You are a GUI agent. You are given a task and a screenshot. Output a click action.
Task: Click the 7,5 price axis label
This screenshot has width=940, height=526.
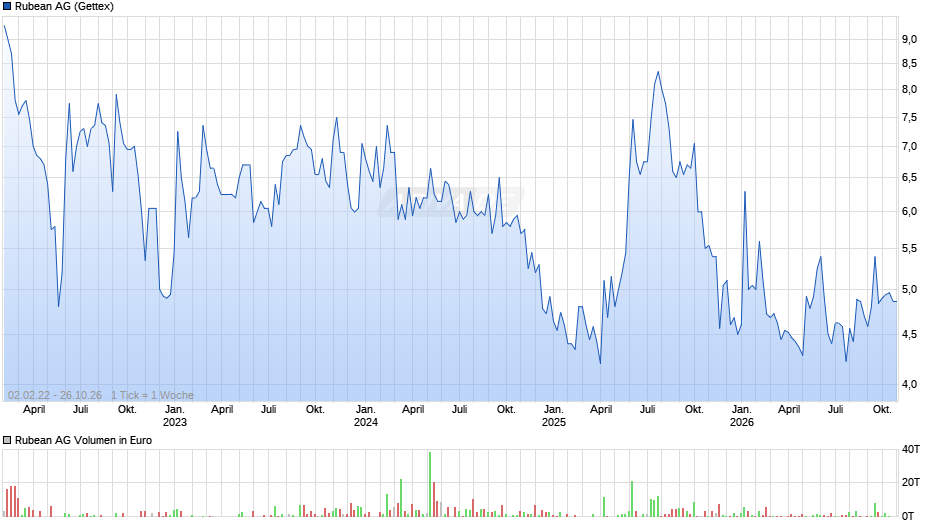click(909, 118)
